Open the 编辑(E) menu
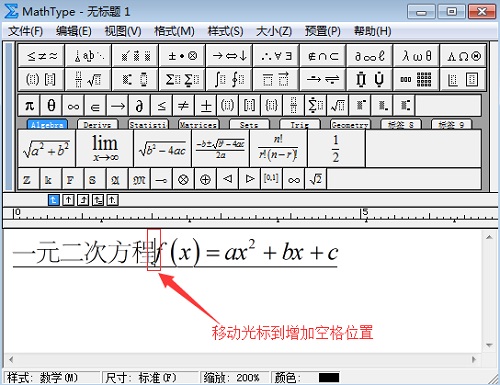This screenshot has width=500, height=385. point(74,31)
